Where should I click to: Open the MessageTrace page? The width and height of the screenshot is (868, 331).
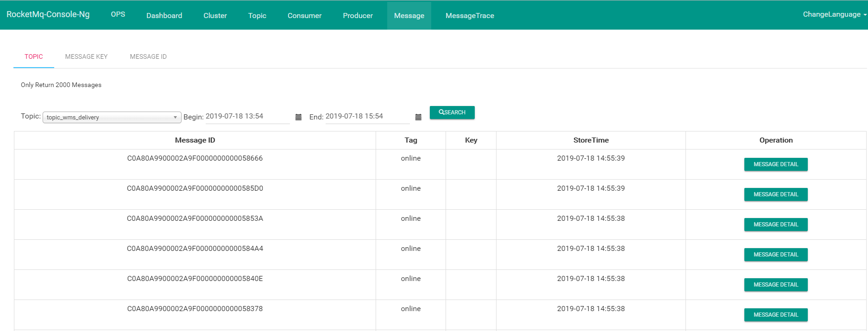(x=470, y=15)
